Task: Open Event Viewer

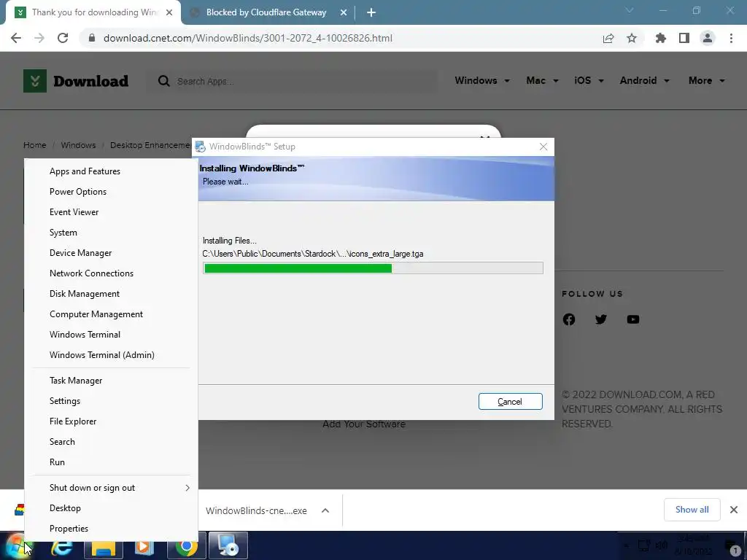Action: [112, 212]
